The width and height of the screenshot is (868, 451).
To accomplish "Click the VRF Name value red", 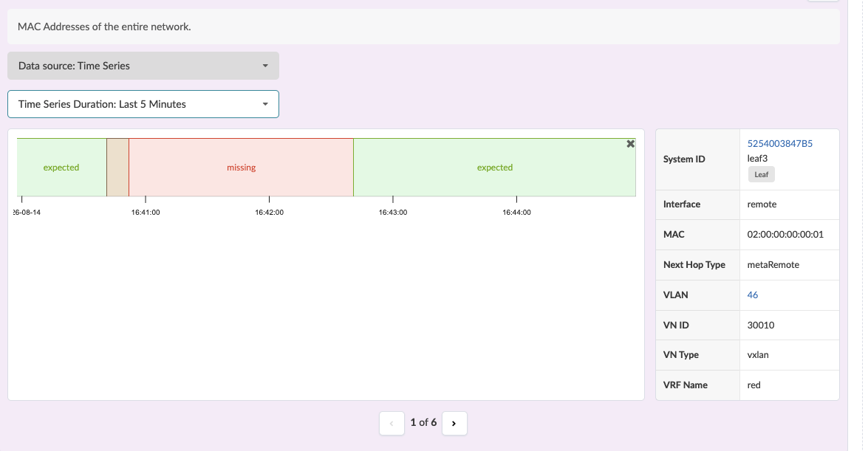I will click(753, 385).
